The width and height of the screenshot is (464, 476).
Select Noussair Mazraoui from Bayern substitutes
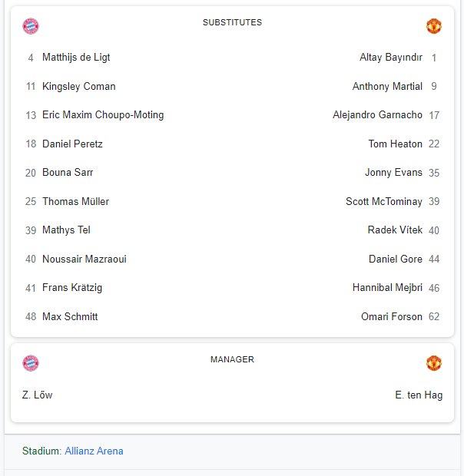click(84, 259)
